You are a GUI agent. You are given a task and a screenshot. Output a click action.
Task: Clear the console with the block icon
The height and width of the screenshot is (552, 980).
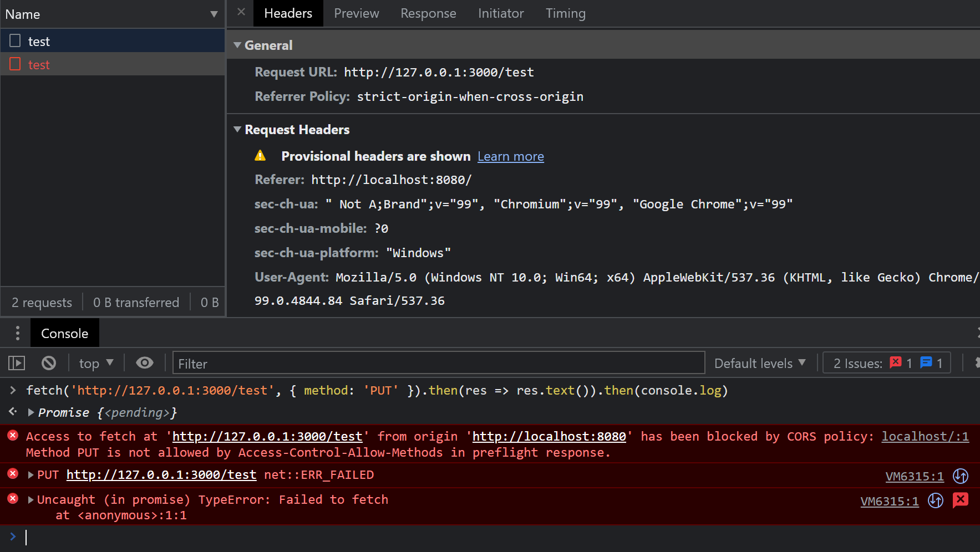tap(49, 363)
